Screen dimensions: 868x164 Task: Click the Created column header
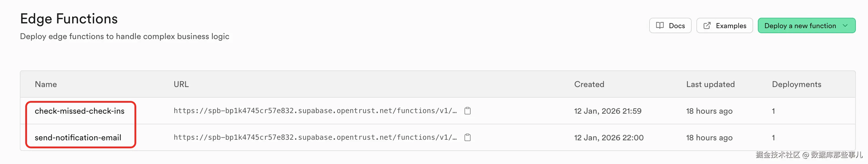(589, 84)
